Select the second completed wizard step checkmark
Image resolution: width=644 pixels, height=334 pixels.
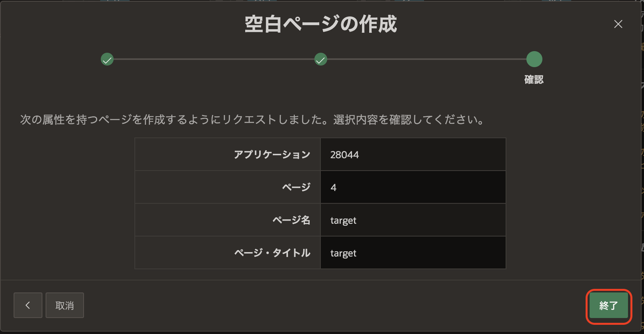tap(321, 60)
